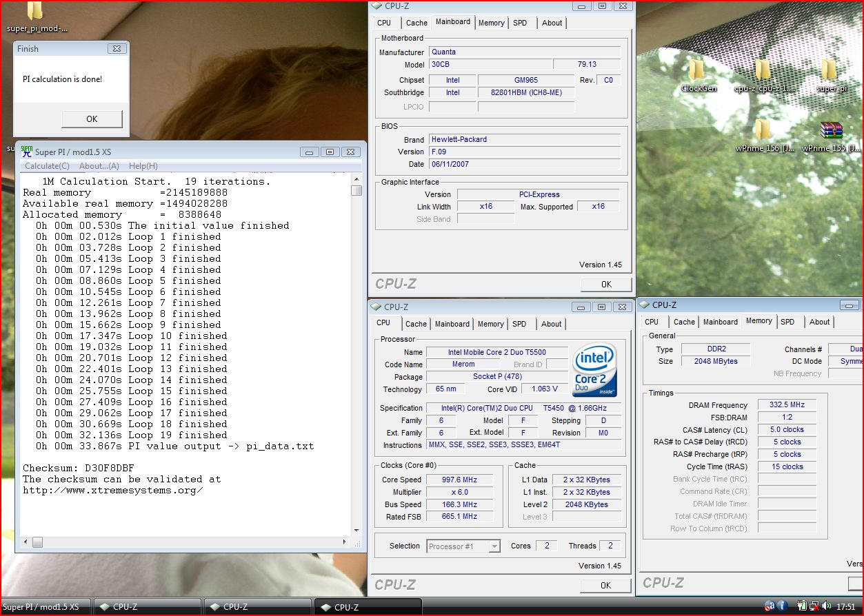Open the About...(A) menu in Super PI
This screenshot has width=864, height=616.
pyautogui.click(x=99, y=166)
